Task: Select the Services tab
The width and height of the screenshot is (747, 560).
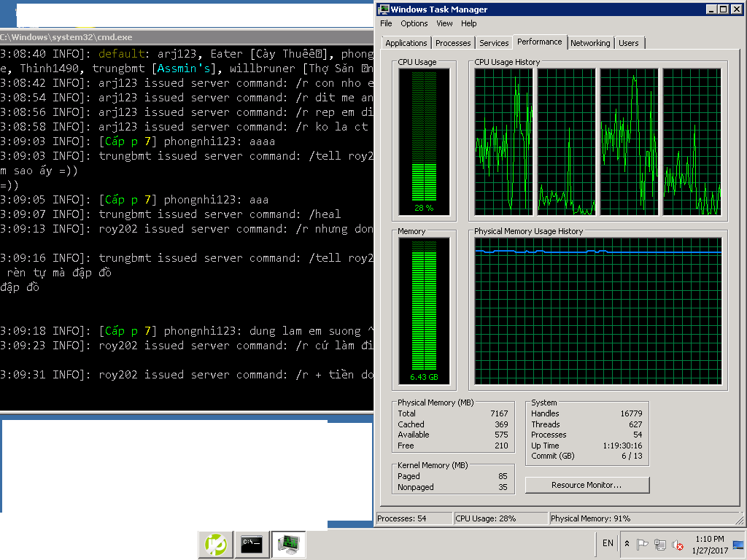Action: coord(494,43)
